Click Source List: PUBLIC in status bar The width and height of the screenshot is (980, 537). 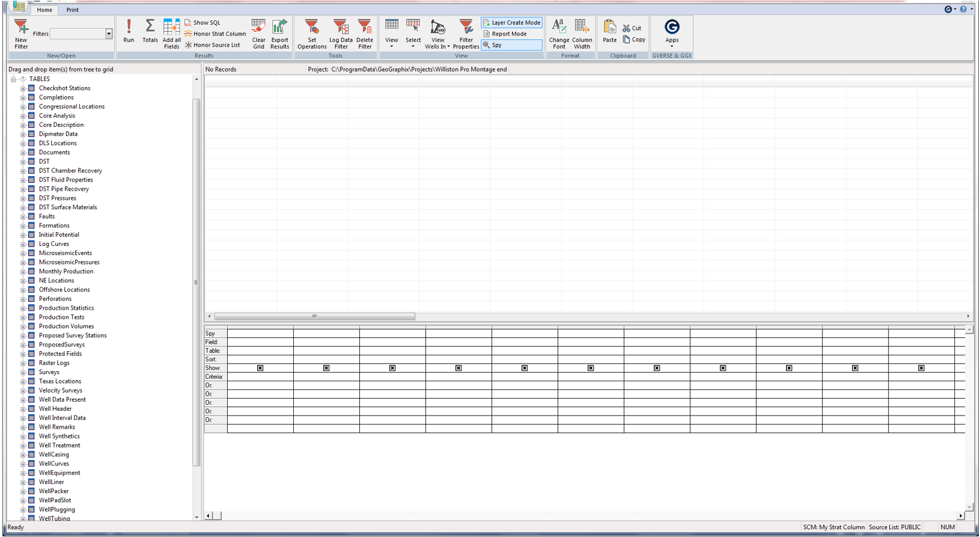[895, 527]
